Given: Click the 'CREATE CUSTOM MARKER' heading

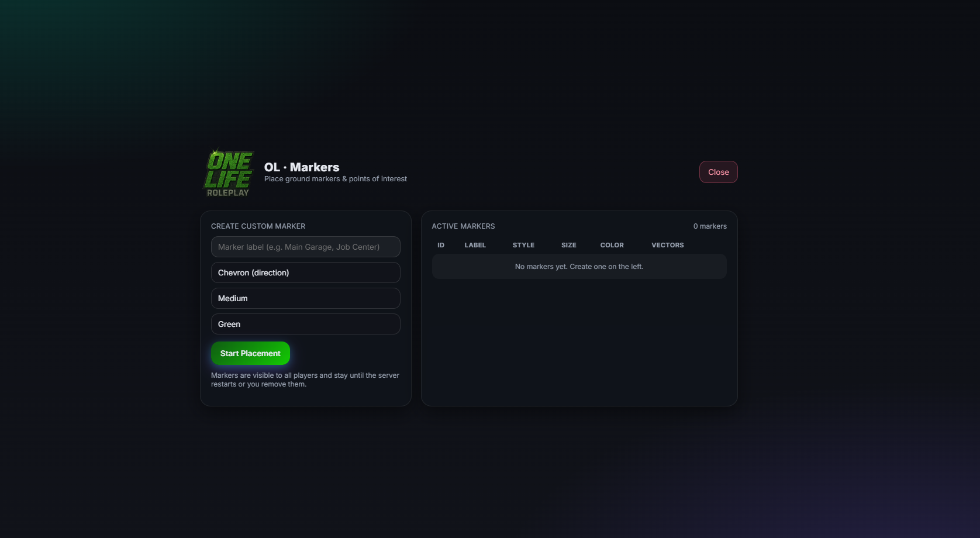Looking at the screenshot, I should tap(258, 226).
